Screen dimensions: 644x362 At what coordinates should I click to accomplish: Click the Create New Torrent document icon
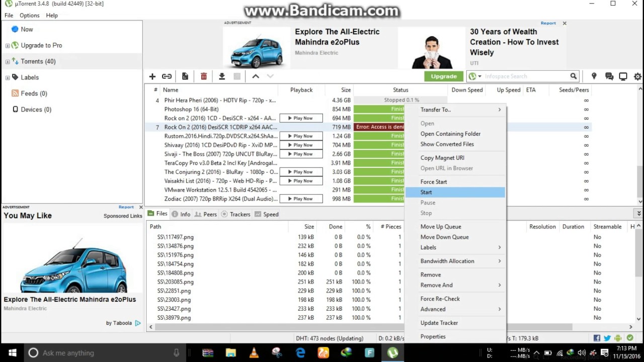pos(185,76)
